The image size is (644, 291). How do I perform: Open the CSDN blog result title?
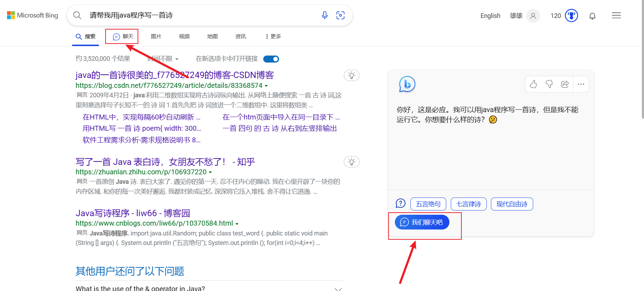175,75
